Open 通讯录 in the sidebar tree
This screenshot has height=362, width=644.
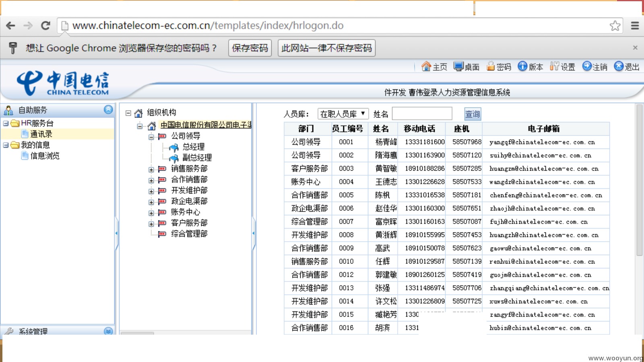[41, 134]
